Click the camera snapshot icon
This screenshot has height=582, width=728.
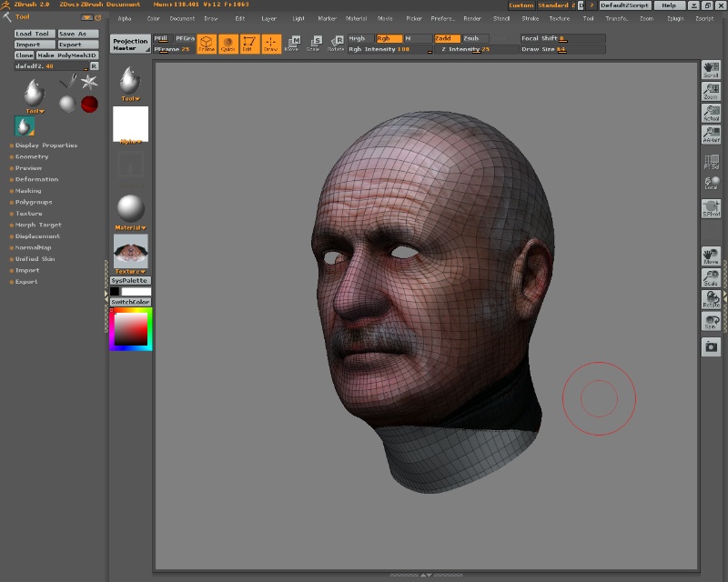click(x=711, y=346)
